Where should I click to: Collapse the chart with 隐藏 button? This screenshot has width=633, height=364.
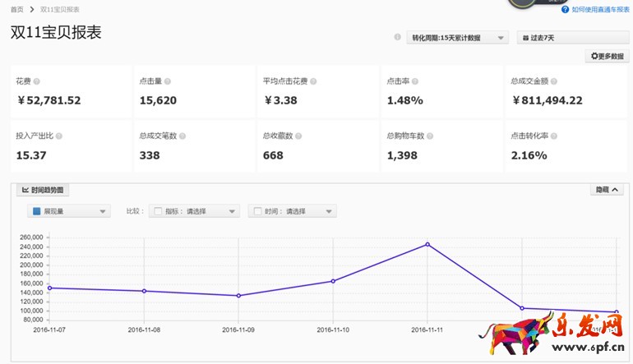[x=608, y=190]
